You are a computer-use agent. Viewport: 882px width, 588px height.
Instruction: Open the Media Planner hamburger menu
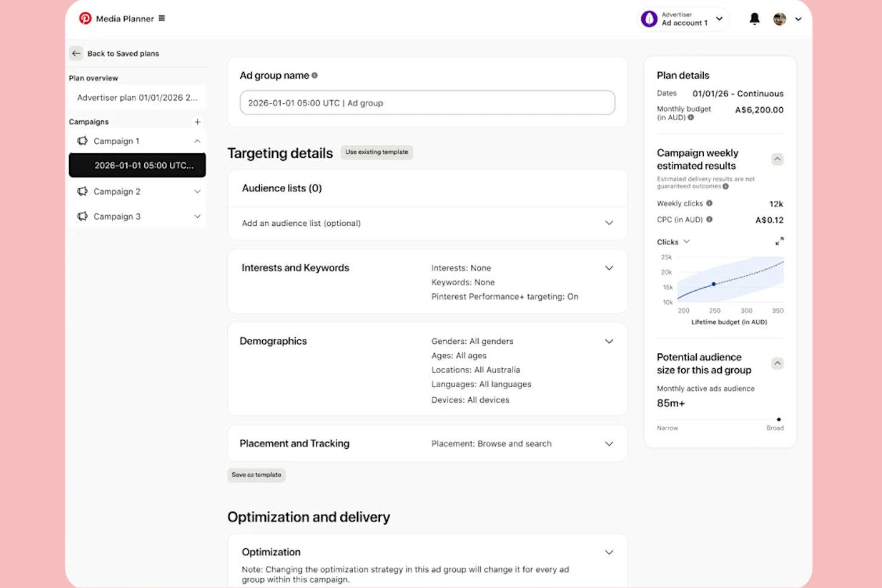pyautogui.click(x=162, y=18)
